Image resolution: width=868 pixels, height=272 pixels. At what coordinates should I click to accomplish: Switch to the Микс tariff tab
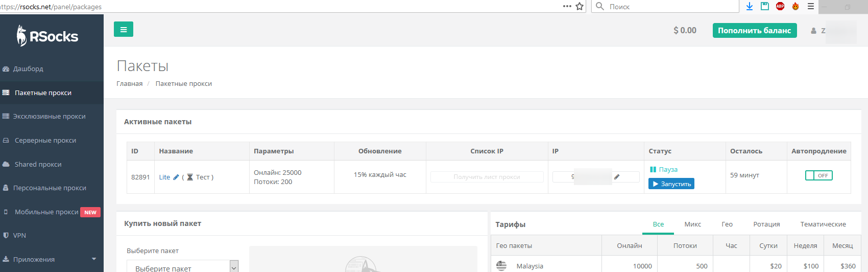pos(692,224)
